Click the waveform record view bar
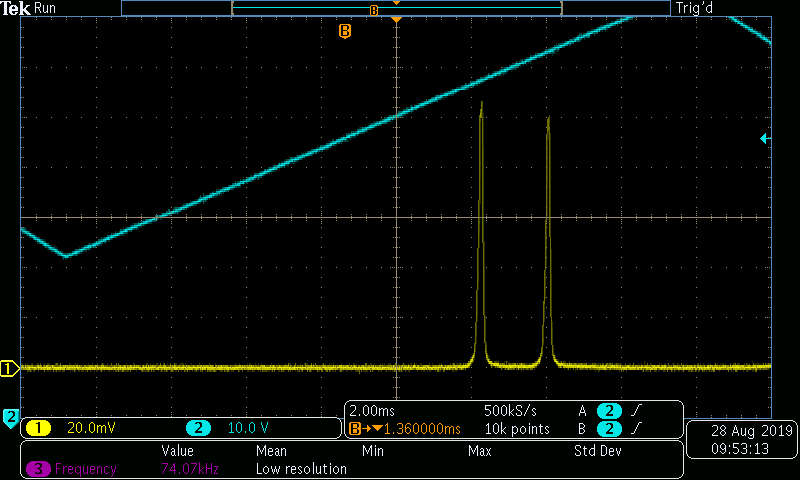 click(x=396, y=8)
